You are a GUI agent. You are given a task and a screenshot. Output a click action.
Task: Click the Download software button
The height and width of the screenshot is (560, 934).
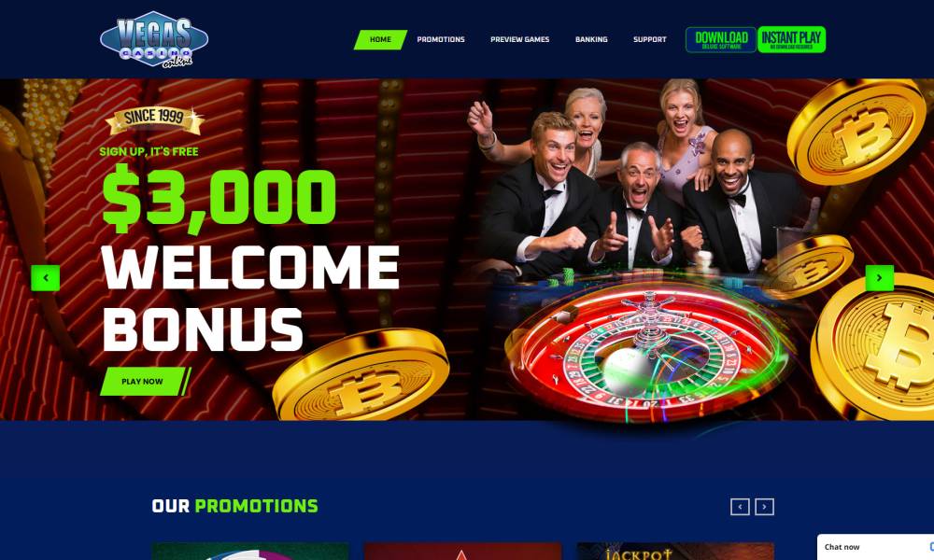(721, 40)
